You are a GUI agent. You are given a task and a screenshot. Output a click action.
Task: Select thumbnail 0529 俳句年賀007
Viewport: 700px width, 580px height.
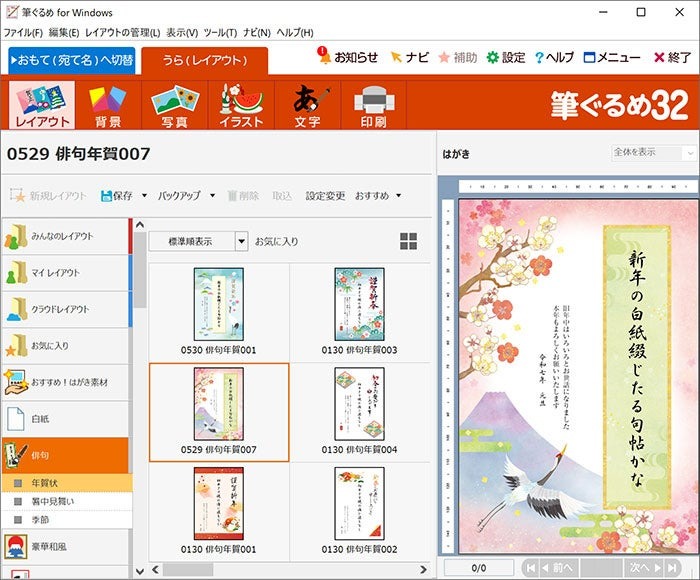[219, 412]
